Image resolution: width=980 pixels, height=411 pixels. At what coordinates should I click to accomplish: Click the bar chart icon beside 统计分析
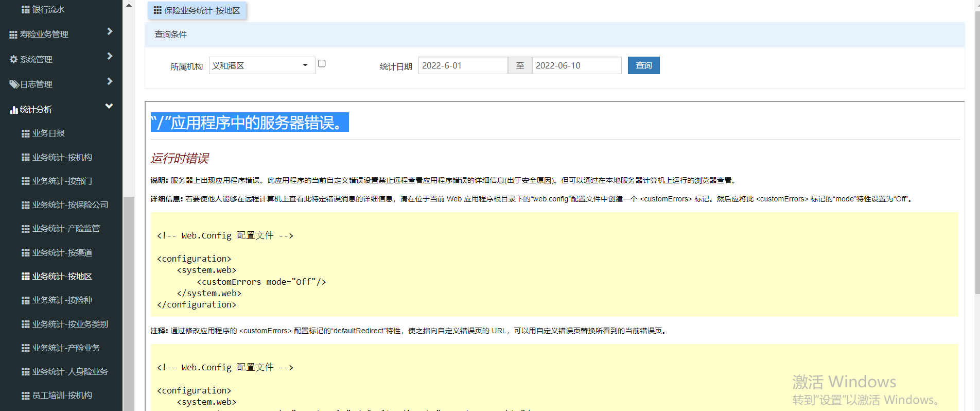[x=14, y=110]
